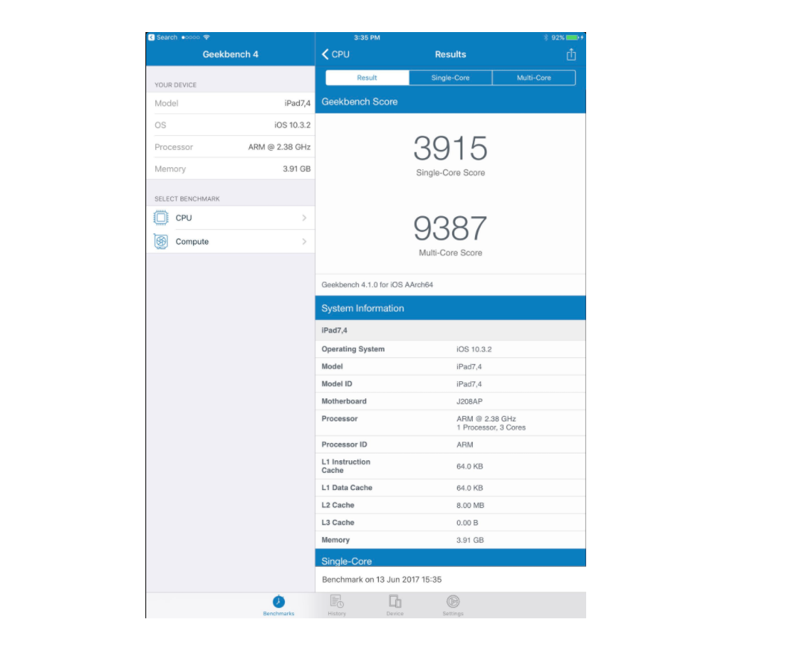The image size is (789, 672).
Task: Click the L1 Data Cache row
Action: 450,488
